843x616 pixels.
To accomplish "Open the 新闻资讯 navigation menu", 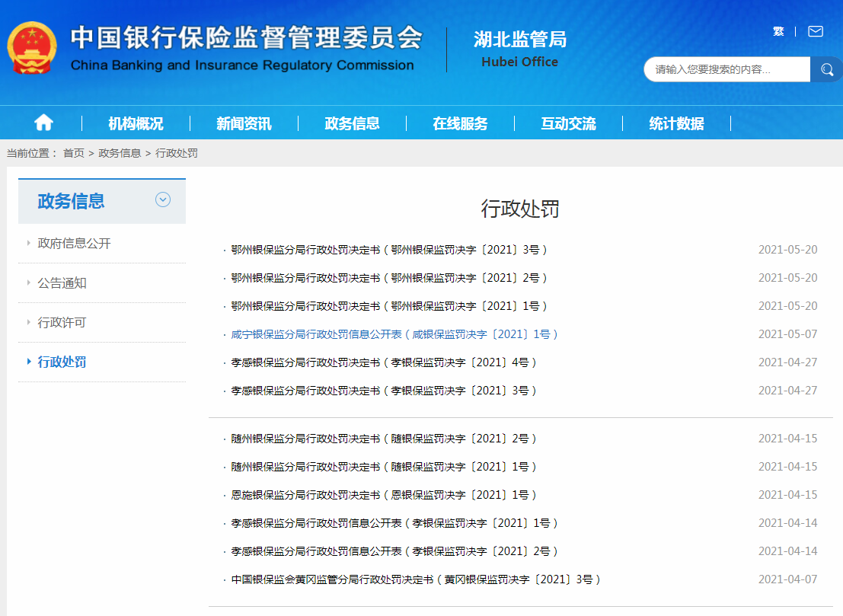I will click(x=244, y=123).
